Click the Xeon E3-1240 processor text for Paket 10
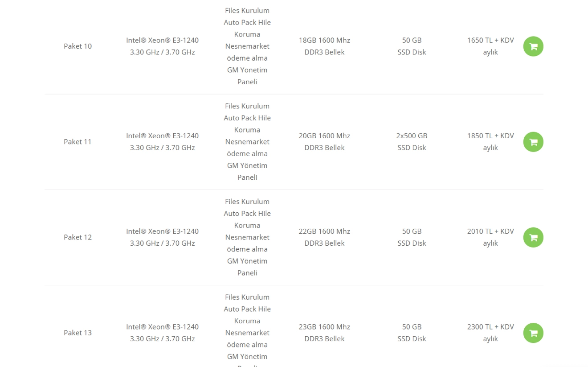 click(x=162, y=46)
